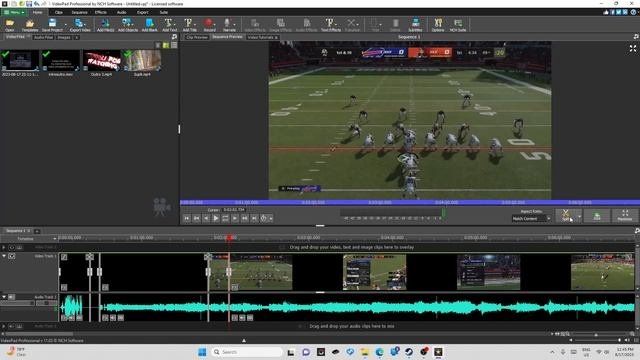Click the Split button below the preview

(566, 216)
